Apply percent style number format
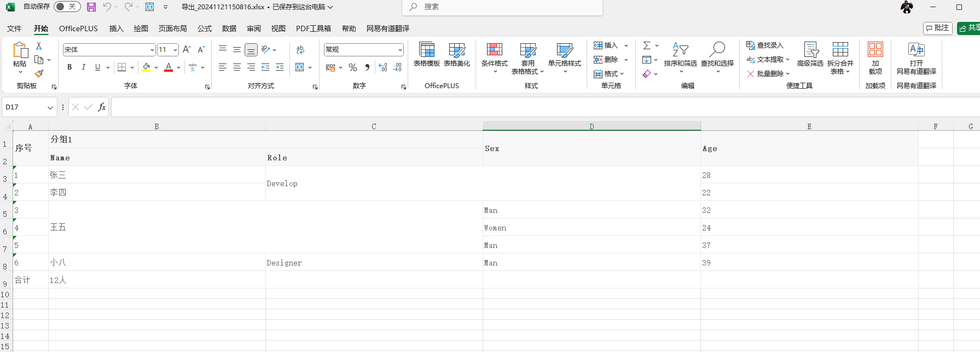 coord(353,67)
